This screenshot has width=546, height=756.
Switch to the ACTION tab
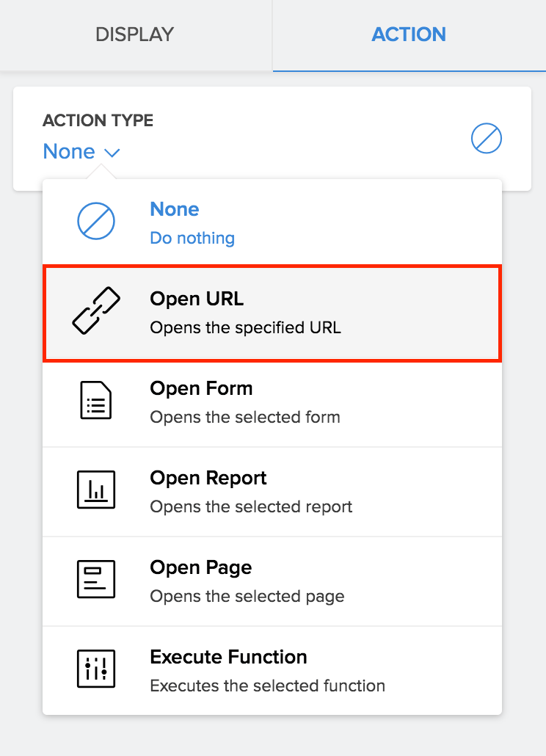coord(409,34)
